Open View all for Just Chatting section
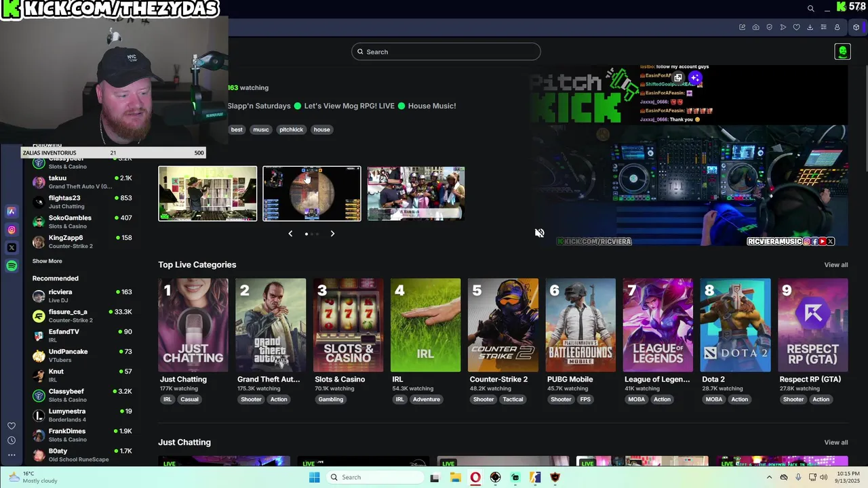The width and height of the screenshot is (868, 488). point(835,443)
